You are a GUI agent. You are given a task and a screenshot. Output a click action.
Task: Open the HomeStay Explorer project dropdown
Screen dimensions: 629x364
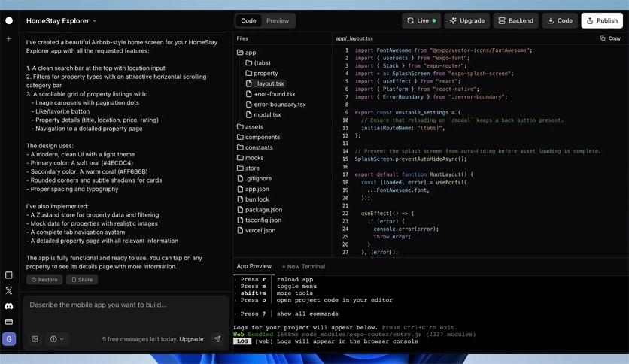pos(62,21)
